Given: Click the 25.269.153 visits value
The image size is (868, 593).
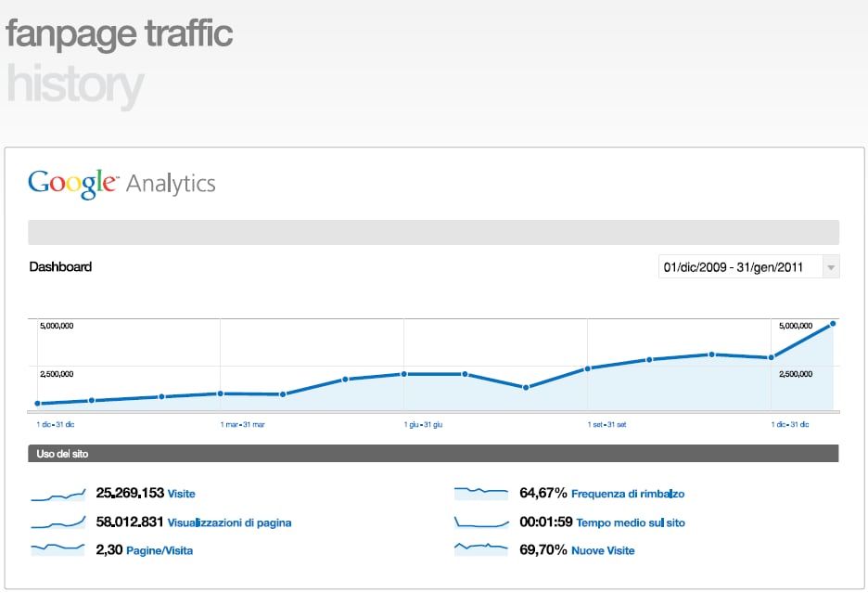Looking at the screenshot, I should [130, 493].
